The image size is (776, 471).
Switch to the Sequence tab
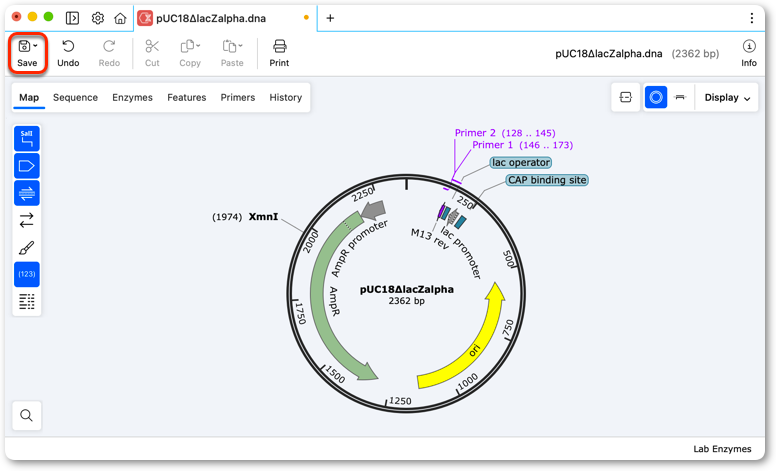[75, 97]
